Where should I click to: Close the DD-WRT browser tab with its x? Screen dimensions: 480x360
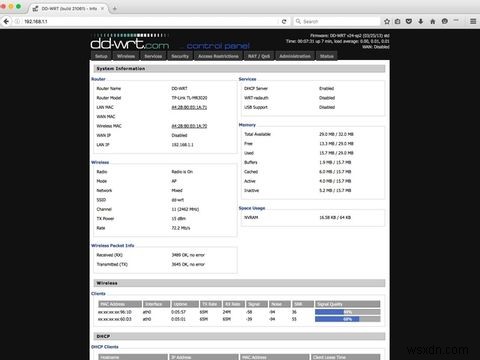click(102, 9)
